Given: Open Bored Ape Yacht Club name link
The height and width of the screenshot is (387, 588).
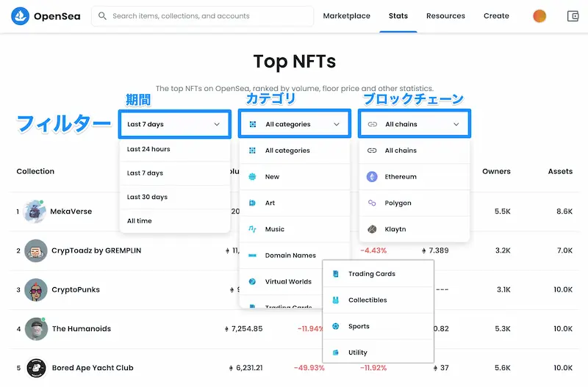Looking at the screenshot, I should 93,368.
